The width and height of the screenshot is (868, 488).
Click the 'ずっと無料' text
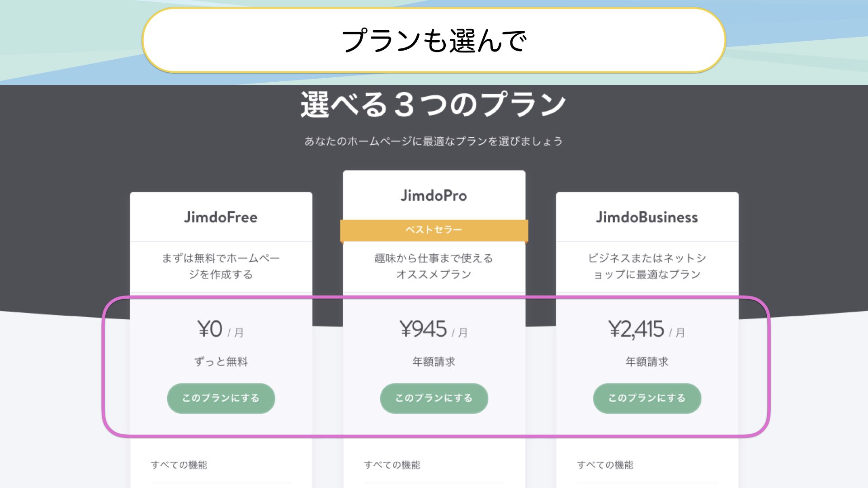221,361
